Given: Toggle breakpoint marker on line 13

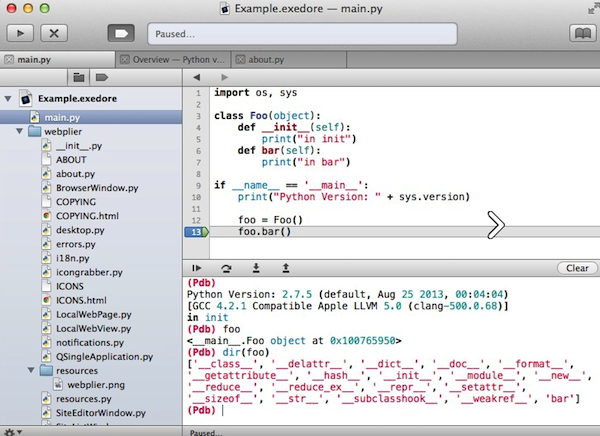Looking at the screenshot, I should tap(196, 232).
